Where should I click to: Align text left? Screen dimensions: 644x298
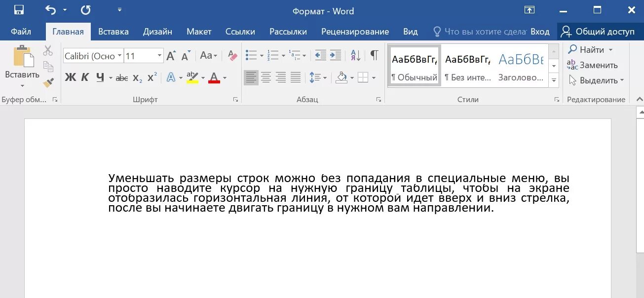pyautogui.click(x=251, y=77)
